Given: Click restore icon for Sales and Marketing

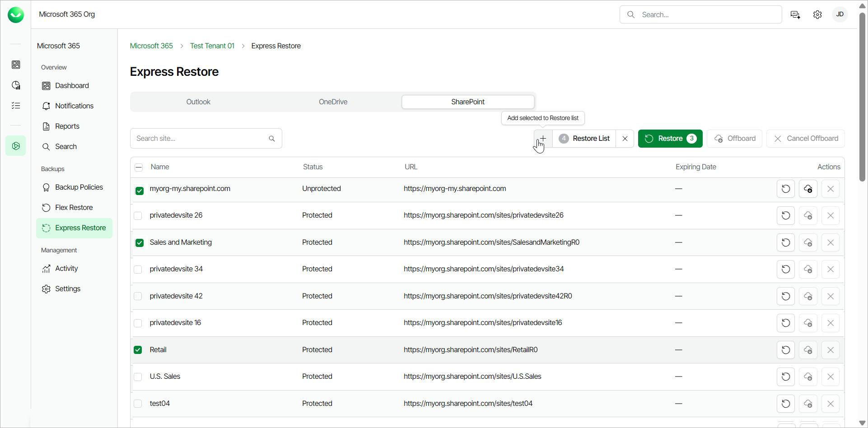Looking at the screenshot, I should [x=786, y=242].
